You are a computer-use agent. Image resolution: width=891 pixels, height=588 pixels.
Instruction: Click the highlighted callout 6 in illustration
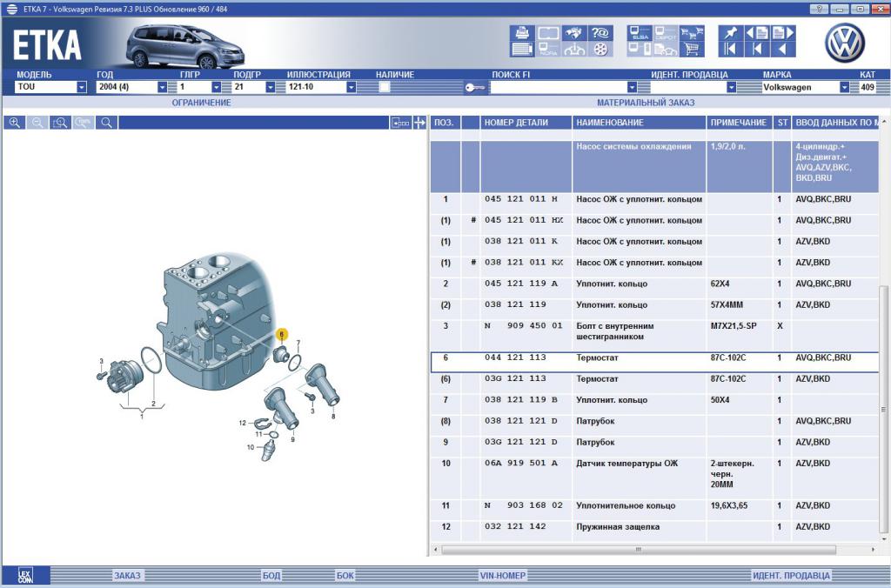(x=281, y=335)
